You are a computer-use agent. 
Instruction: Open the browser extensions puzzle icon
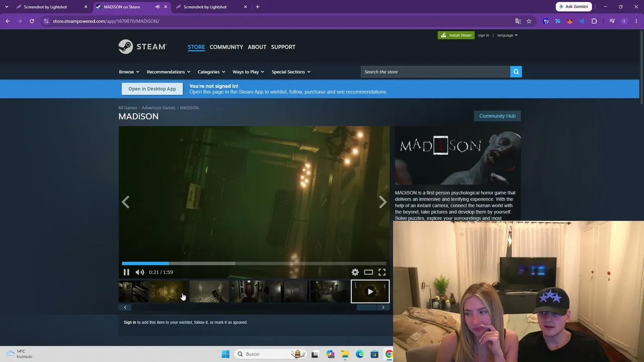tap(594, 21)
